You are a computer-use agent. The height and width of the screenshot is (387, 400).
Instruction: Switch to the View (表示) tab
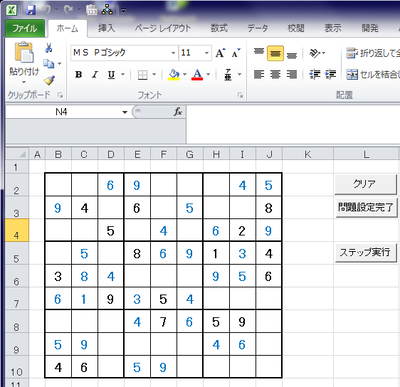pyautogui.click(x=333, y=28)
